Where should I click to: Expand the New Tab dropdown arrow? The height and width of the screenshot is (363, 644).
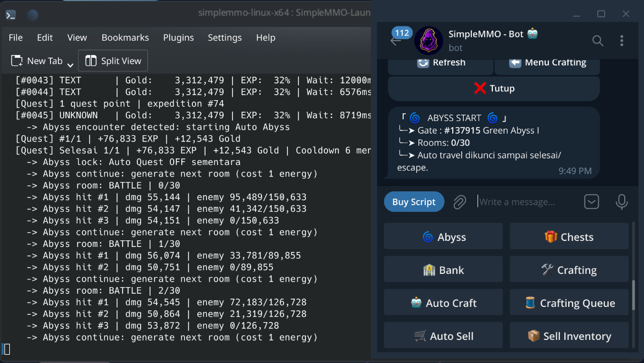pos(70,64)
